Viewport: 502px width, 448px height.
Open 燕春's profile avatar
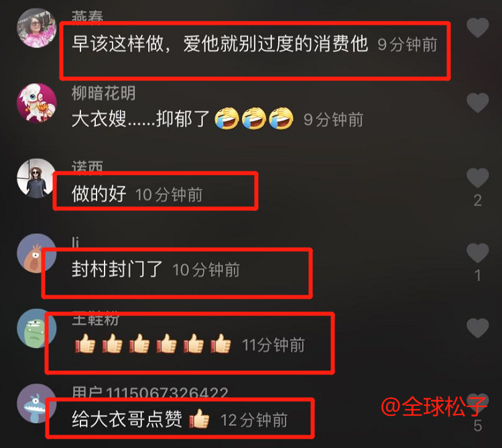pos(36,28)
